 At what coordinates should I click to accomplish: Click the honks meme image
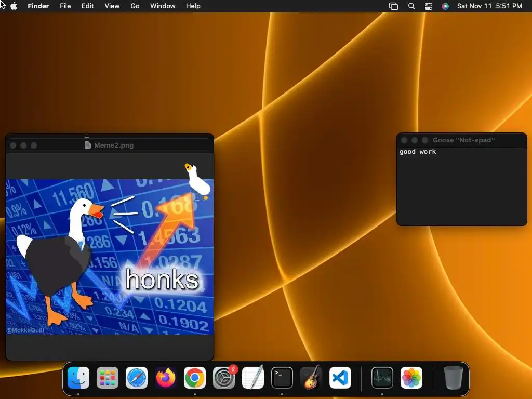tap(110, 257)
